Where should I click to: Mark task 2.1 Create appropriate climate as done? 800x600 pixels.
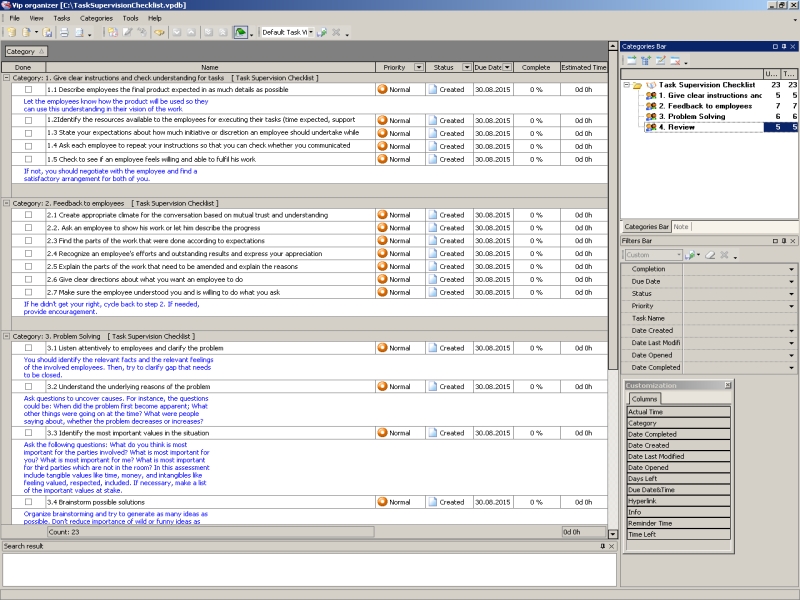click(28, 215)
